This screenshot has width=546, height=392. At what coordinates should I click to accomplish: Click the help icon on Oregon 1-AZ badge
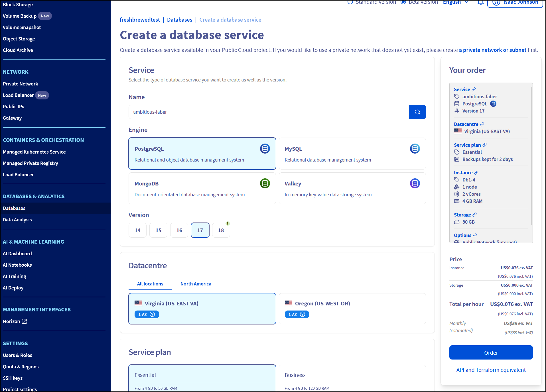tap(303, 314)
